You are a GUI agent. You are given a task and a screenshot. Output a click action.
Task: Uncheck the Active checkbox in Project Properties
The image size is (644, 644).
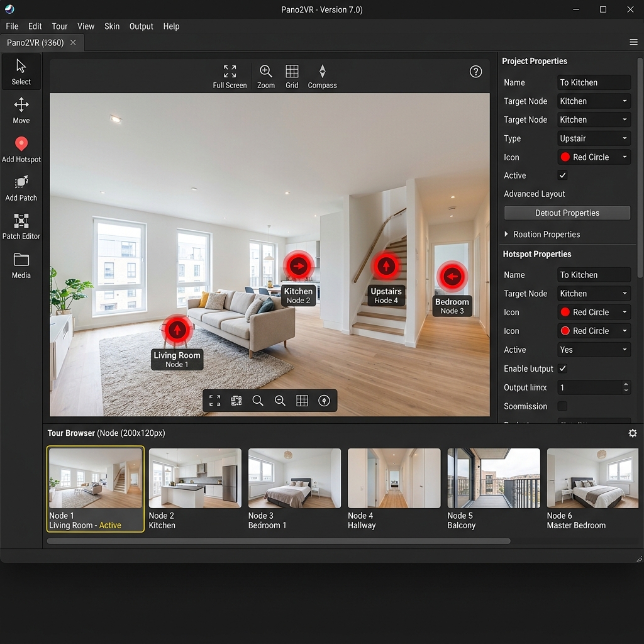click(x=562, y=175)
